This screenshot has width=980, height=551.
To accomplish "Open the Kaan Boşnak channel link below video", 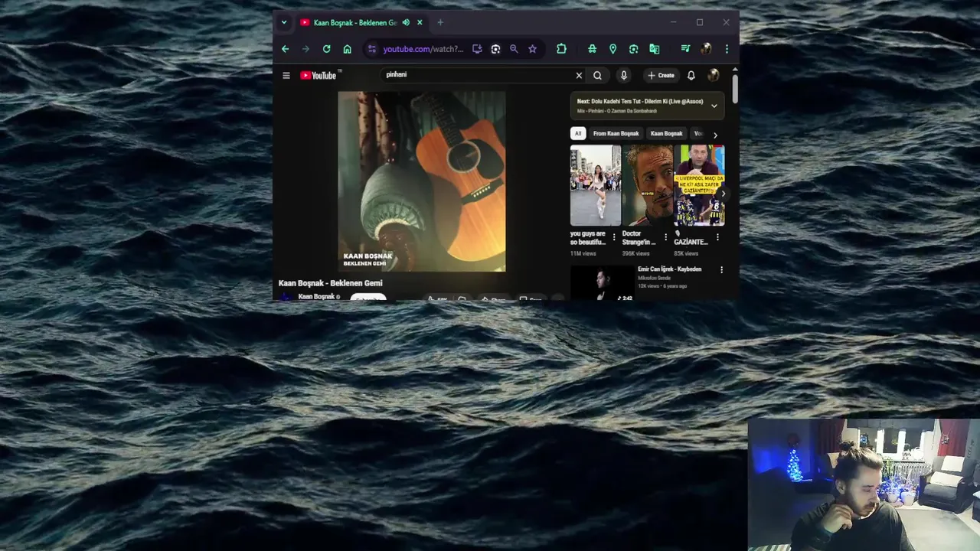I will click(x=316, y=296).
